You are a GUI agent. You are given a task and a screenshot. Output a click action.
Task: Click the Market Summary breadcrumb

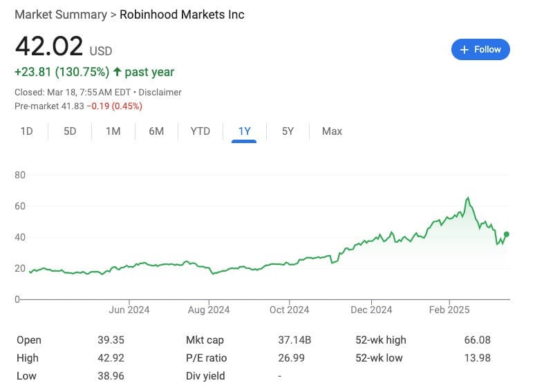(61, 15)
